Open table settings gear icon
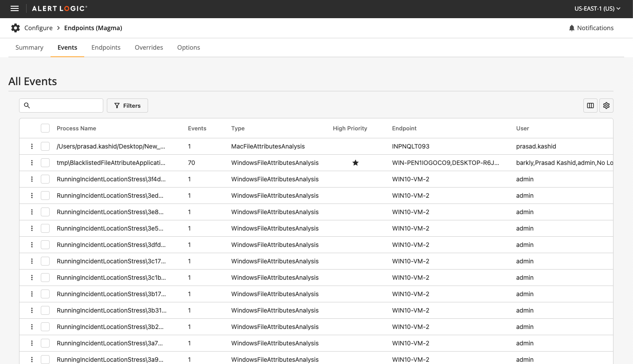The image size is (633, 364). [606, 106]
